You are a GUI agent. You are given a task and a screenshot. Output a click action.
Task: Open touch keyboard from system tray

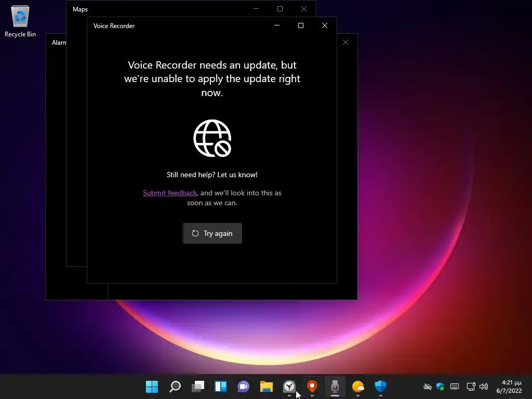[455, 387]
